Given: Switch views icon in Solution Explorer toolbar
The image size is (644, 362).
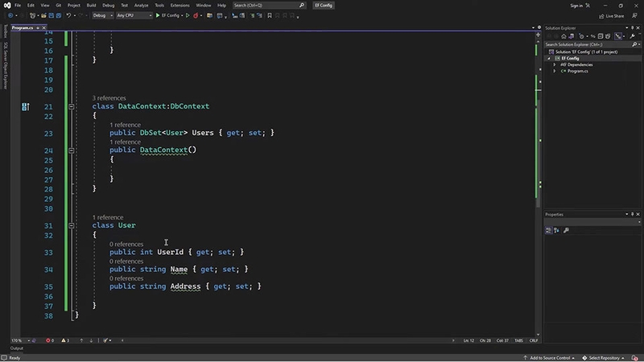Looking at the screenshot, I should [x=572, y=36].
